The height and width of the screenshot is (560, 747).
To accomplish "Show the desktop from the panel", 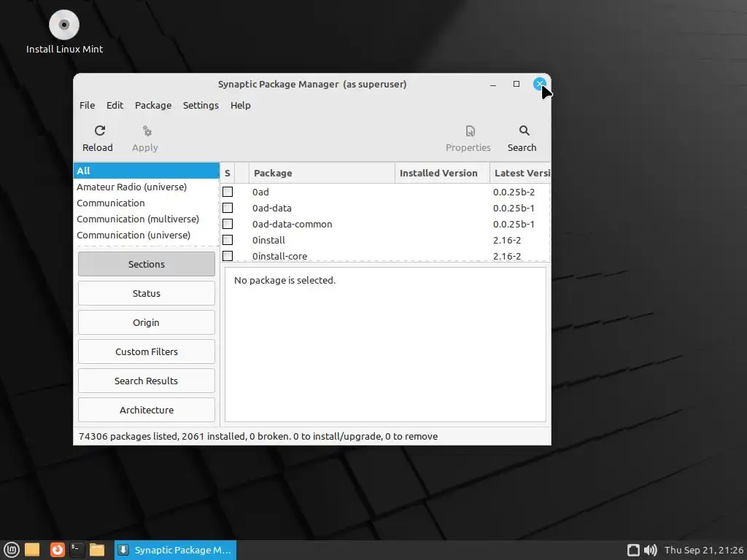I will 32,550.
